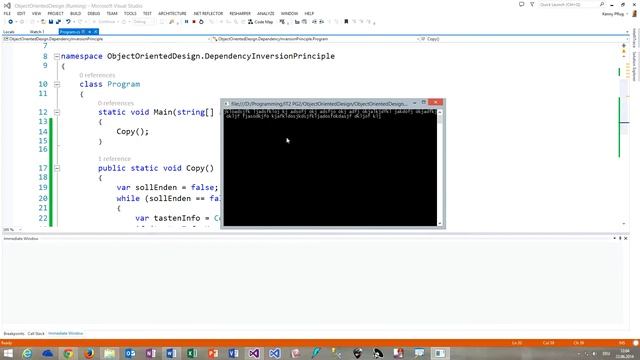The width and height of the screenshot is (640, 360).
Task: Open the class navigation dropdown showing Program
Action: coord(315,39)
